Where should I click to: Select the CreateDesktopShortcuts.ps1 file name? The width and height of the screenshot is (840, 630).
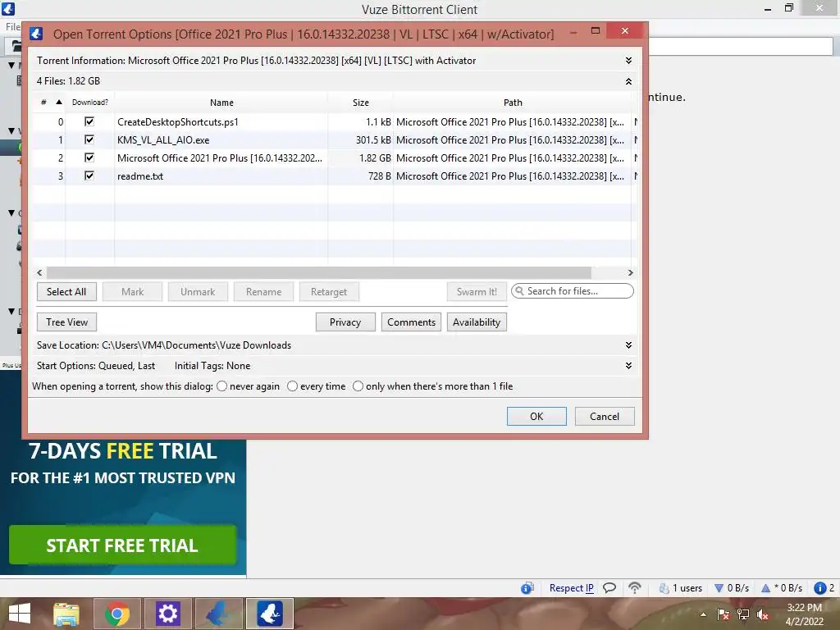178,122
